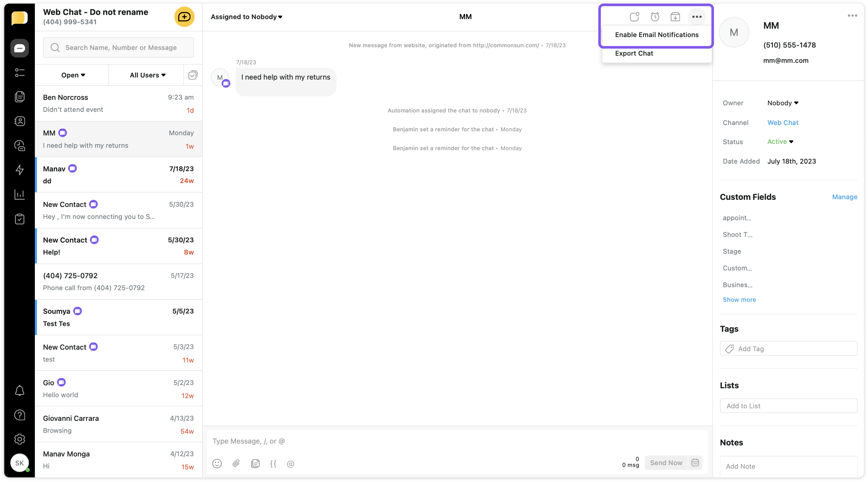
Task: Open New Contact conversation saying Help!
Action: pyautogui.click(x=118, y=246)
